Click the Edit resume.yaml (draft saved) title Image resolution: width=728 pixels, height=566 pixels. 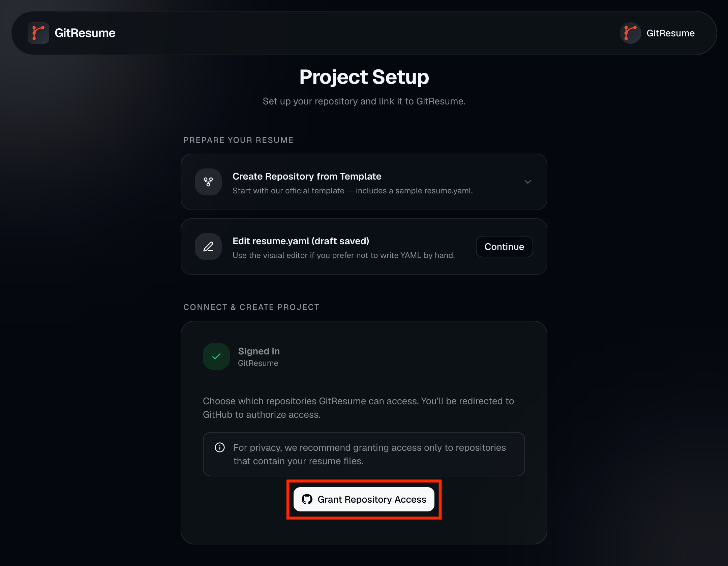pyautogui.click(x=301, y=241)
